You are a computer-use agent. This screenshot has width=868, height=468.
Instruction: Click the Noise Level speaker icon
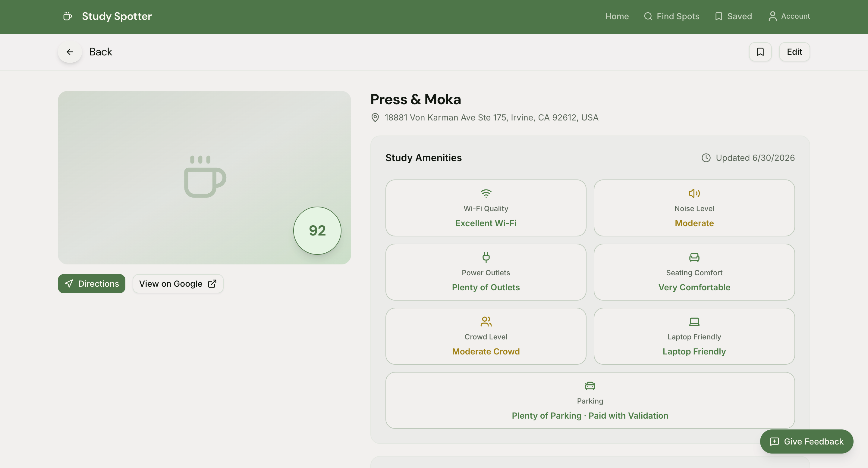[x=694, y=193]
